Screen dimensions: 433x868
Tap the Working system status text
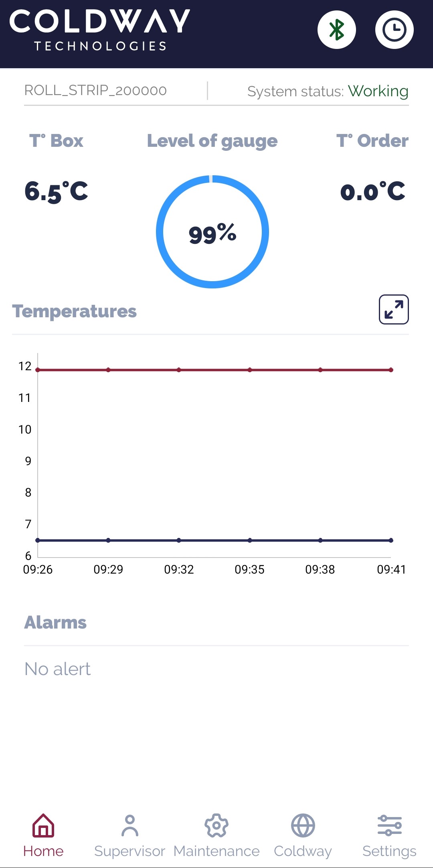[378, 91]
